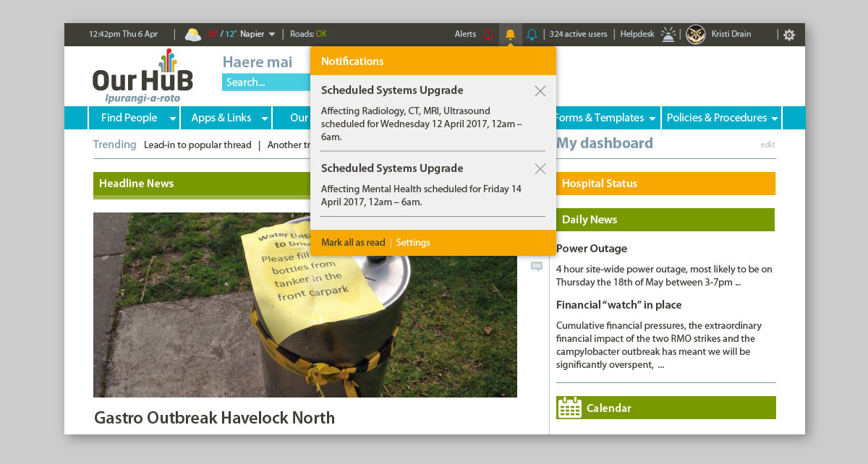
Task: Toggle the orange notifications bell icon
Action: (x=511, y=35)
